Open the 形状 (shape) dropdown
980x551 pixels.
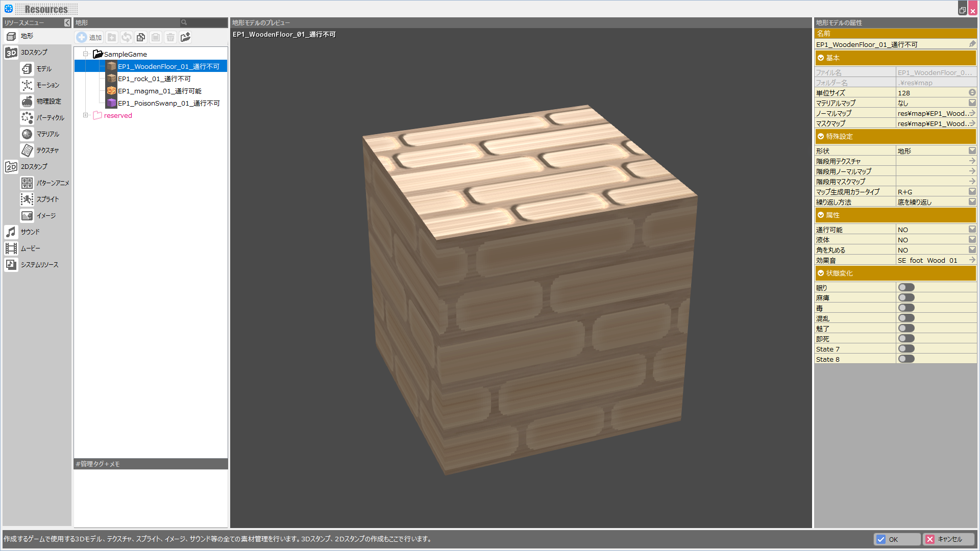(972, 151)
